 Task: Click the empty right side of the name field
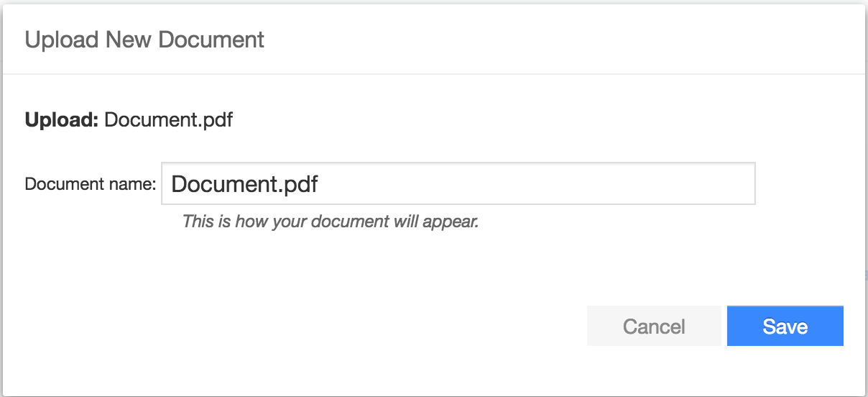point(611,183)
